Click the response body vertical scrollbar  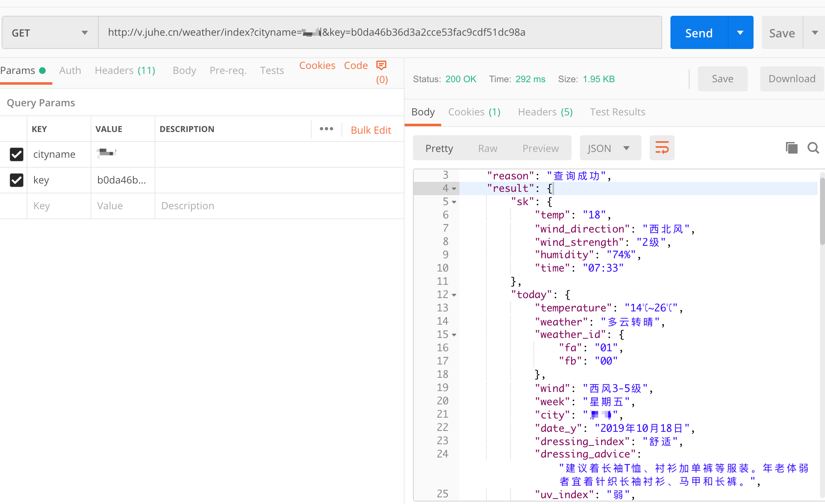point(822,212)
